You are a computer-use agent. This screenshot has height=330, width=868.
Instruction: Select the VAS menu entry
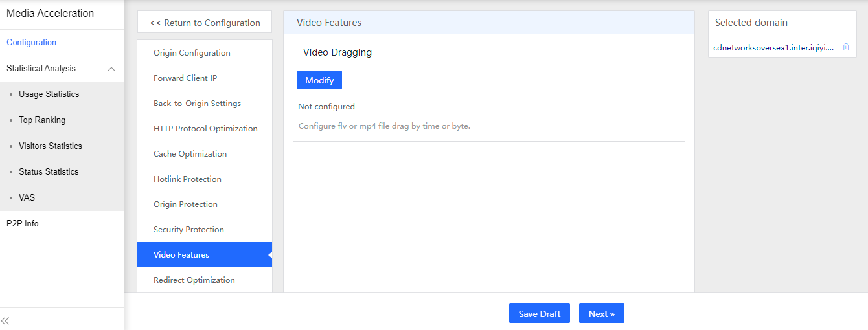point(27,198)
